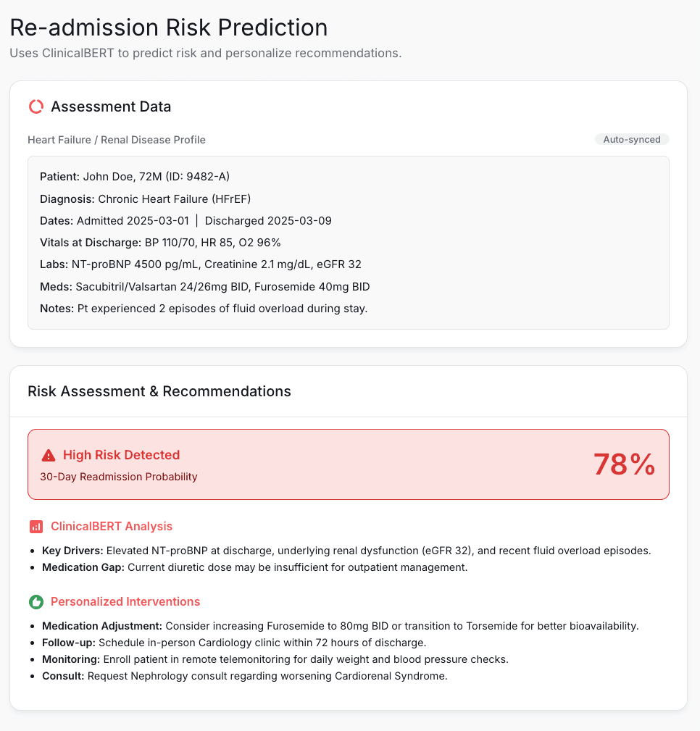Click the Nephrology Consult recommendation item
Viewport: 700px width, 731px height.
[x=244, y=676]
